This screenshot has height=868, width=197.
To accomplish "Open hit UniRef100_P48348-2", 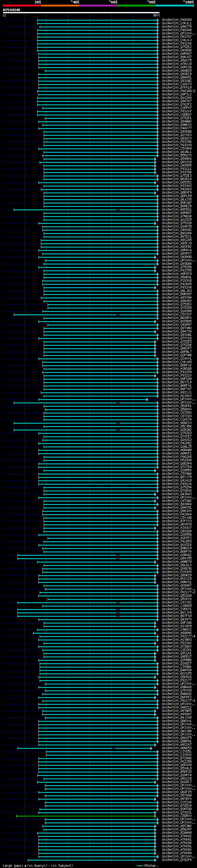I will pos(179,91).
